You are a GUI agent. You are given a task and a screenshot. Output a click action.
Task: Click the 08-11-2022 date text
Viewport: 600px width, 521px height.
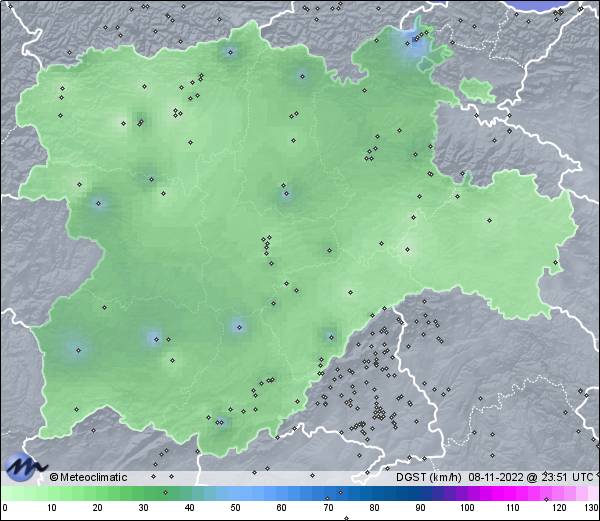[496, 477]
